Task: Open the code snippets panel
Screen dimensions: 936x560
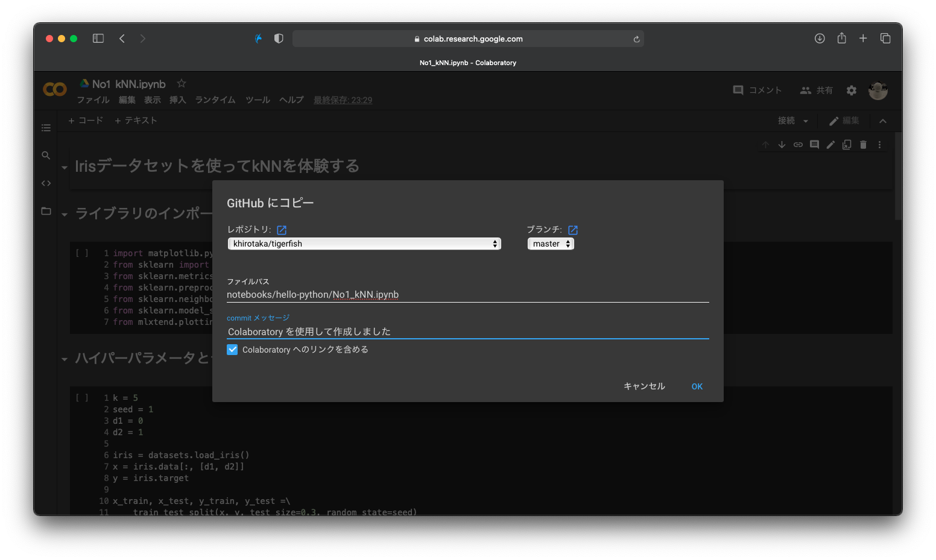Action: [46, 183]
